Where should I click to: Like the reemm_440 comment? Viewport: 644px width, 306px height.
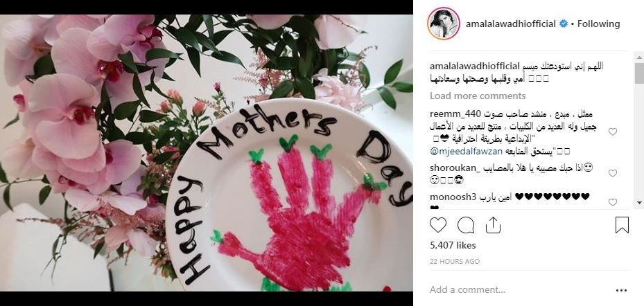point(612,132)
